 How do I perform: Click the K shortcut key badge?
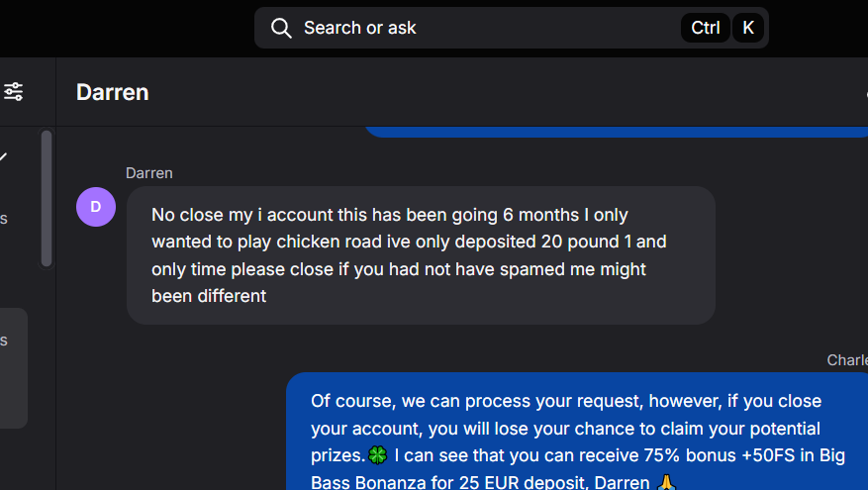coord(748,28)
